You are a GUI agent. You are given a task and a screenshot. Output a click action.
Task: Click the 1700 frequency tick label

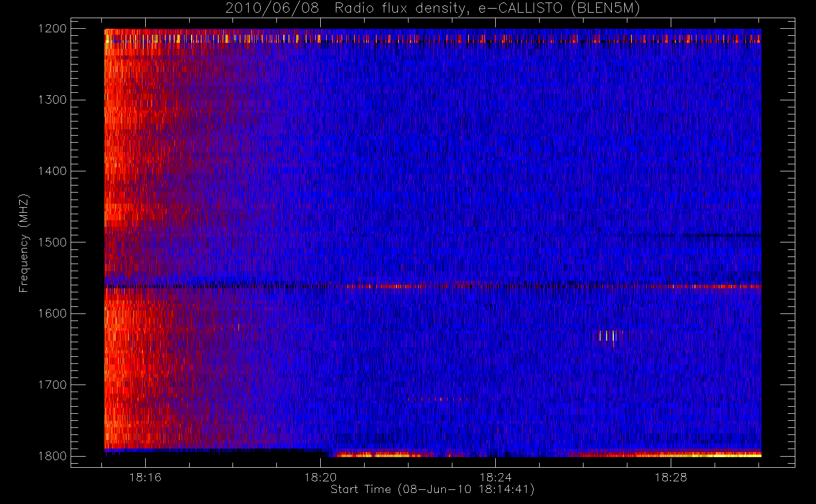tap(52, 385)
